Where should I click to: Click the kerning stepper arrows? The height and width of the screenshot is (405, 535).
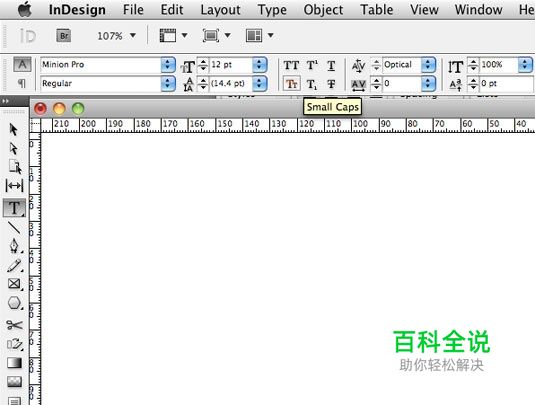[x=376, y=65]
